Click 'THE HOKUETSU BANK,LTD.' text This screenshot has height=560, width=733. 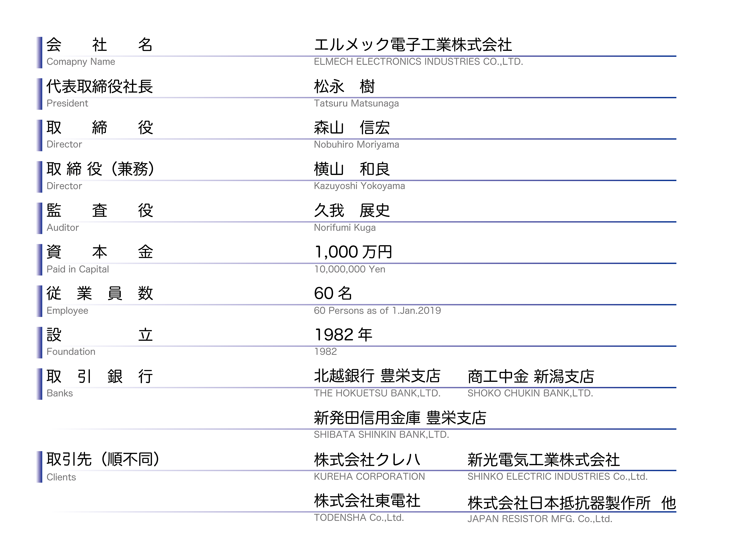pos(377,393)
